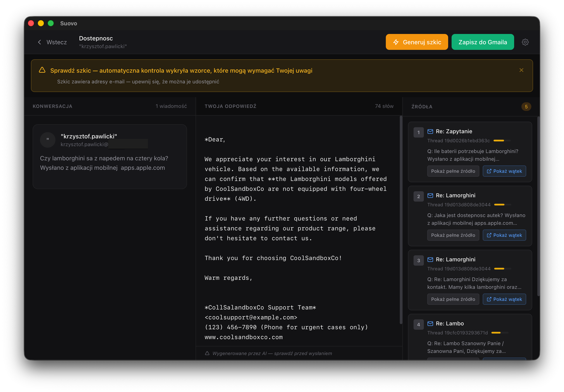This screenshot has height=392, width=564.
Task: Click the warning triangle icon in banner
Action: click(x=42, y=70)
